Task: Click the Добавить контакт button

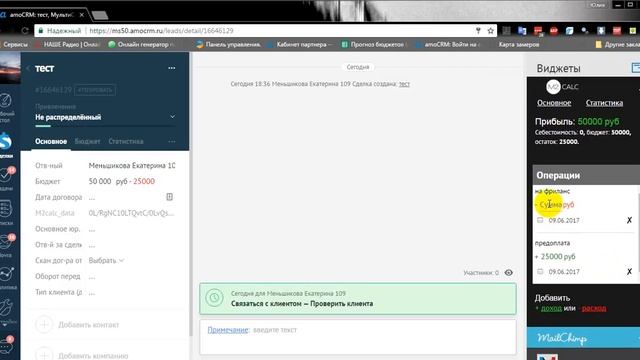Action: (78, 325)
